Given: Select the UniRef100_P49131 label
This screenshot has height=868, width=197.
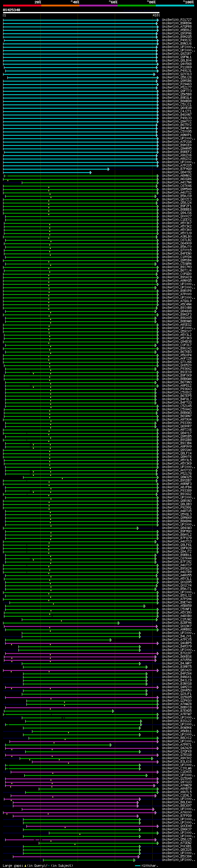Looking at the screenshot, I should click(176, 71).
